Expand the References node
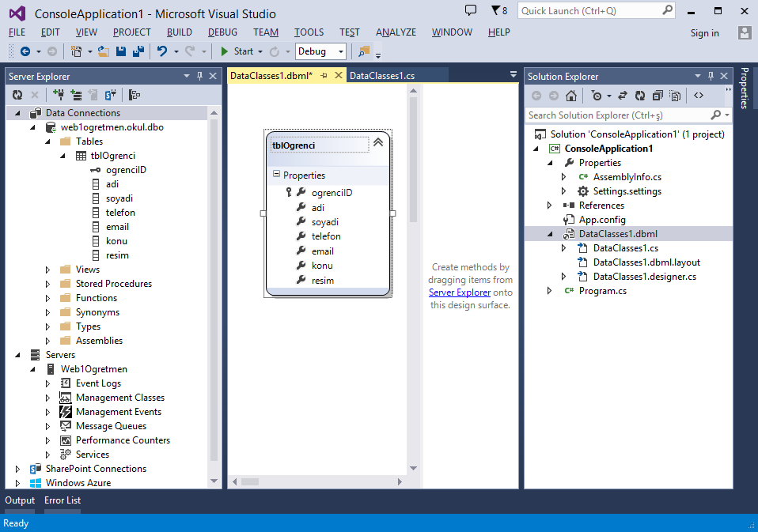 click(x=549, y=206)
